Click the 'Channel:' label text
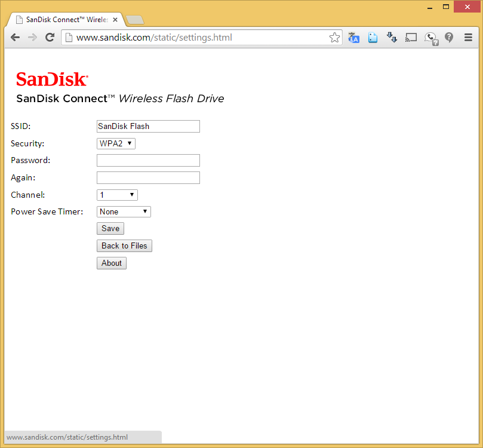 [x=27, y=195]
